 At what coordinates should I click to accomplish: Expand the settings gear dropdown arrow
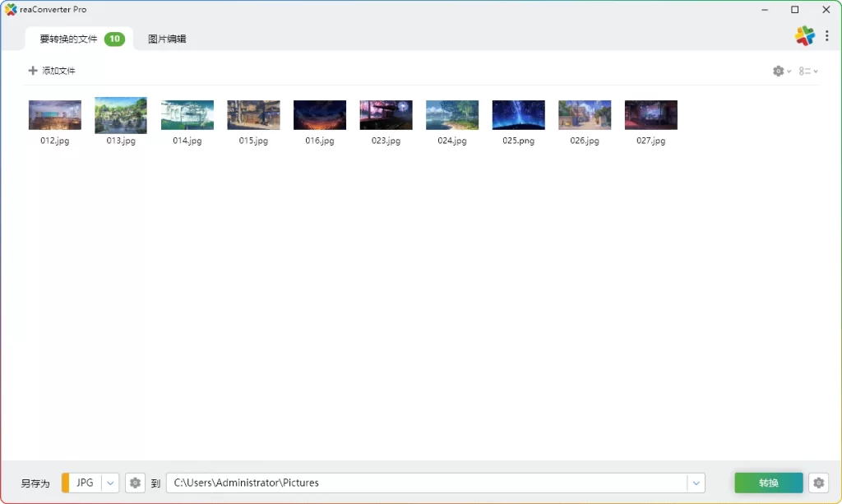click(x=789, y=71)
